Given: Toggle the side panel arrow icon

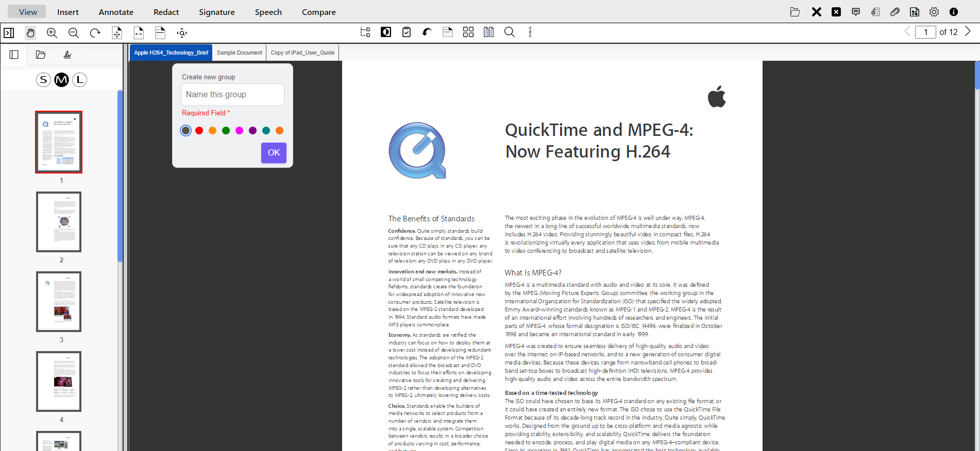Looking at the screenshot, I should pos(9,33).
